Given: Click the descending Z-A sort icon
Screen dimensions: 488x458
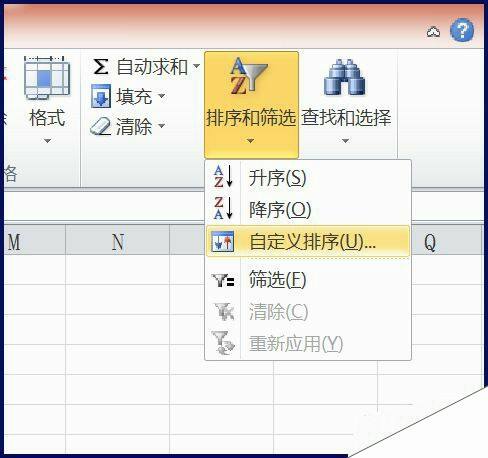Looking at the screenshot, I should [x=223, y=208].
